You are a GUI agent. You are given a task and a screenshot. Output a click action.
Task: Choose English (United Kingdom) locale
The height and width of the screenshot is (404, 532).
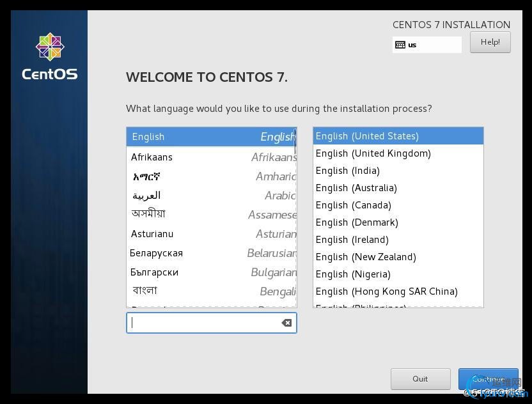(x=398, y=153)
